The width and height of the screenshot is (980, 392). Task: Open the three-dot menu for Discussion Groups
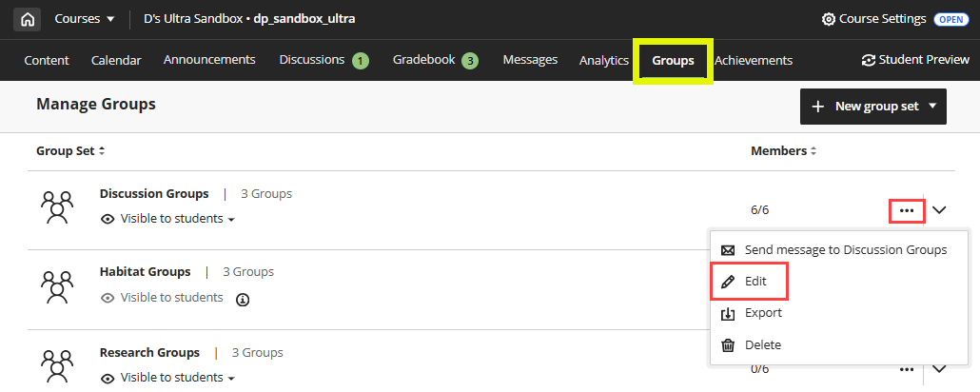pos(907,210)
